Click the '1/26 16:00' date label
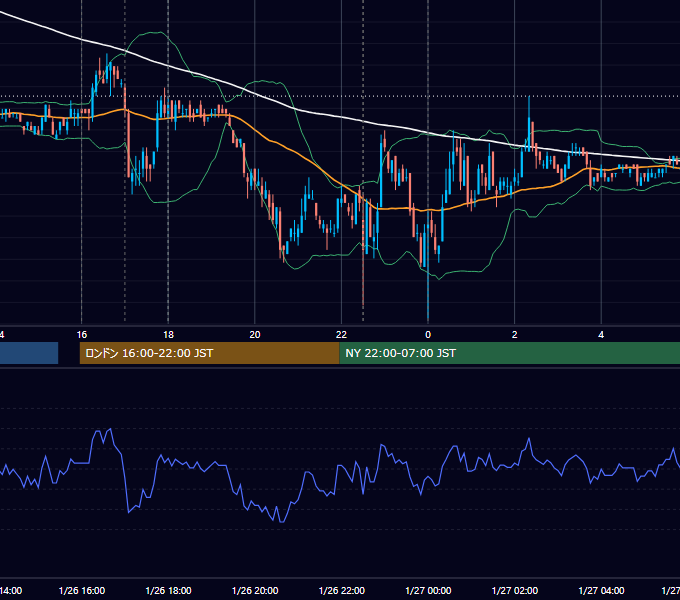680x600 pixels. [82, 591]
